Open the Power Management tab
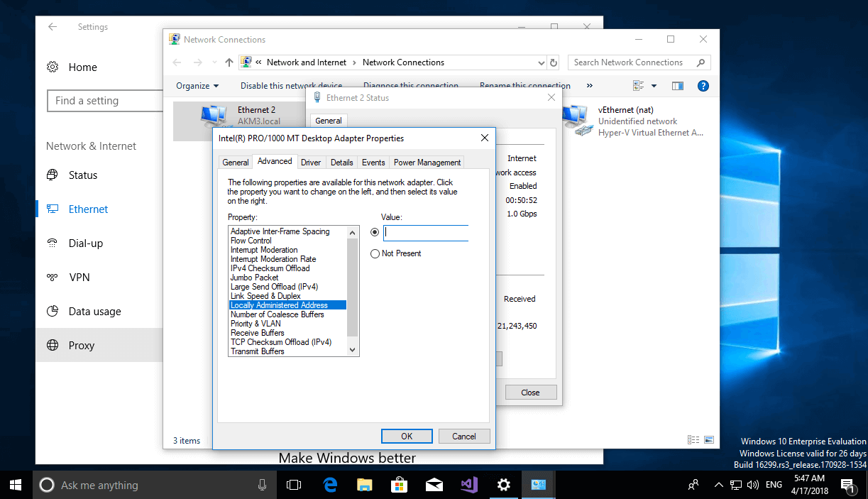Image resolution: width=868 pixels, height=499 pixels. click(427, 163)
